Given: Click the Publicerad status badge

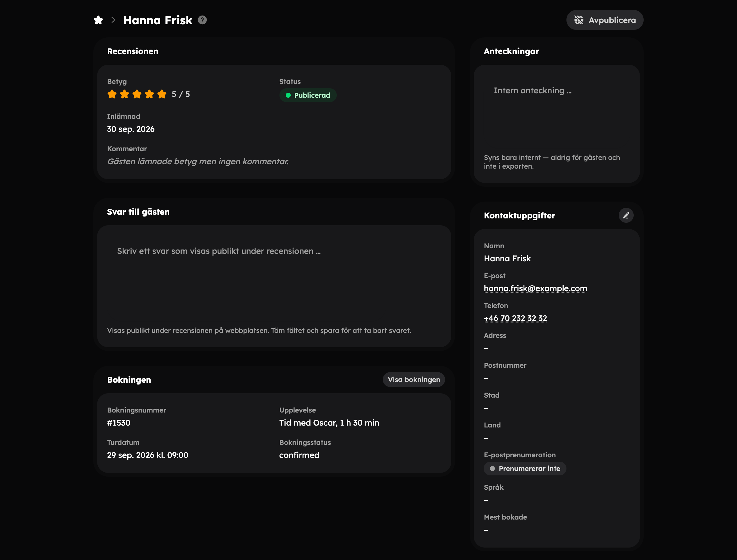Looking at the screenshot, I should (x=308, y=95).
